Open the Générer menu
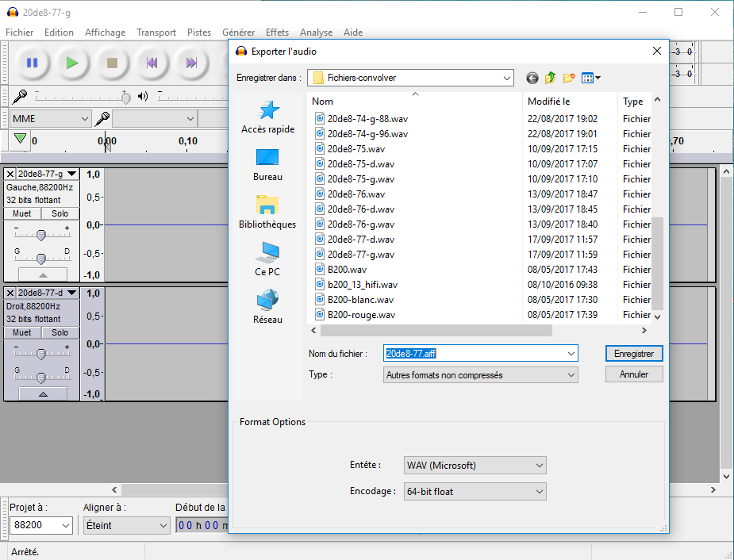The height and width of the screenshot is (560, 734). coord(239,33)
